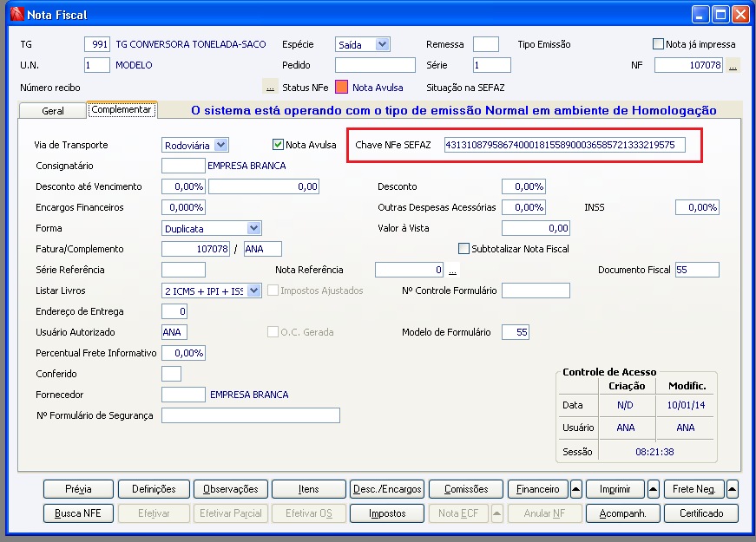Click the U.N. field showing 1
Screen dimensions: 756x542
(97, 65)
